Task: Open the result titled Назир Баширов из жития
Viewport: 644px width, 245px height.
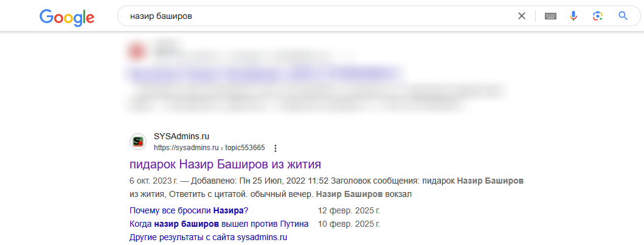Action: [x=225, y=165]
